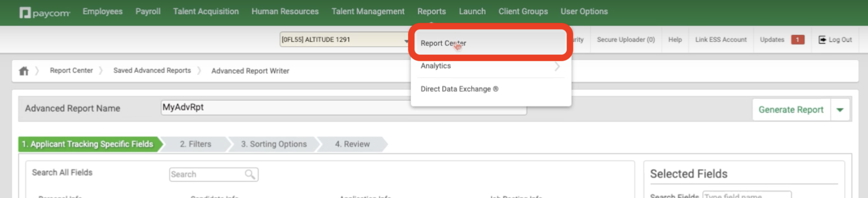Open the Reports menu

432,12
